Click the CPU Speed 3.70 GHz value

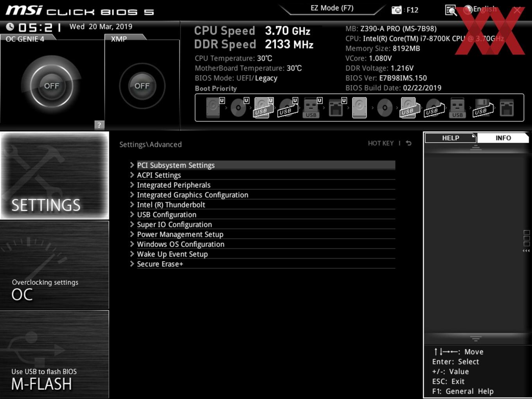(x=288, y=31)
